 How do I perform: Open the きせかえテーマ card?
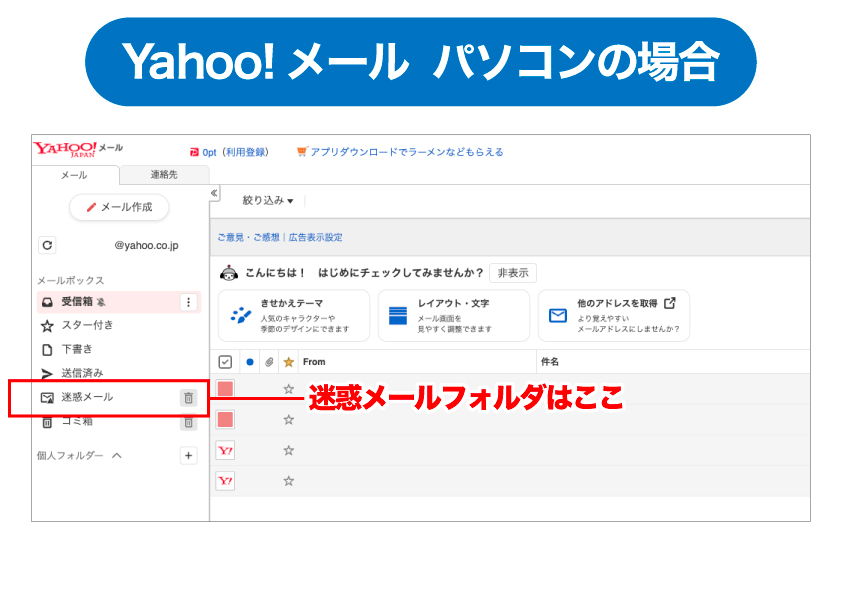point(294,316)
